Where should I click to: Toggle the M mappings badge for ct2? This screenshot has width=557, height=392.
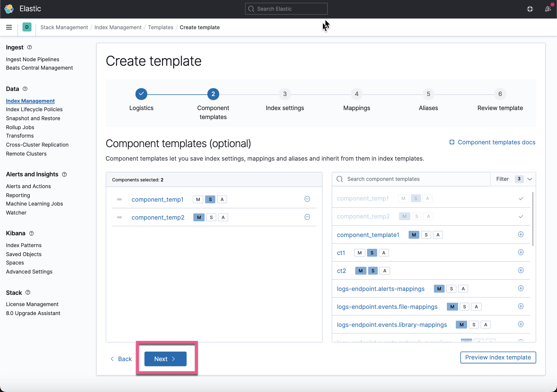[360, 270]
